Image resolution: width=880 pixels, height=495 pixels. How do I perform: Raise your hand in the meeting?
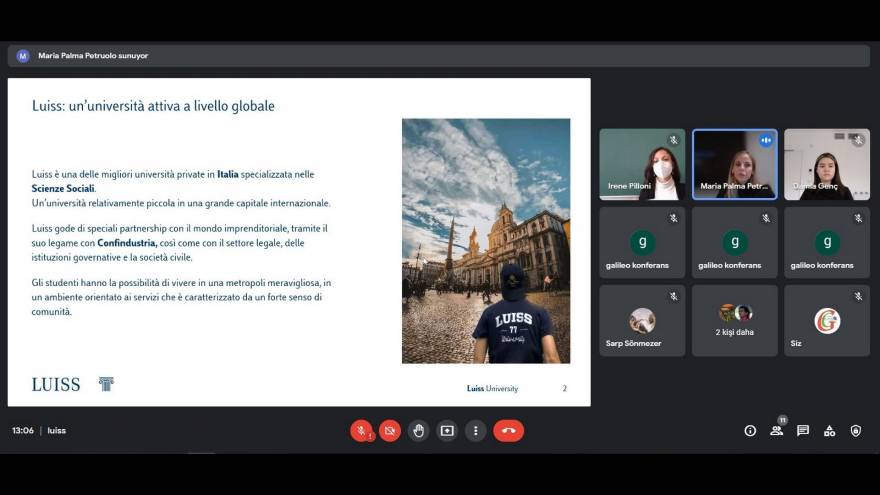point(419,430)
